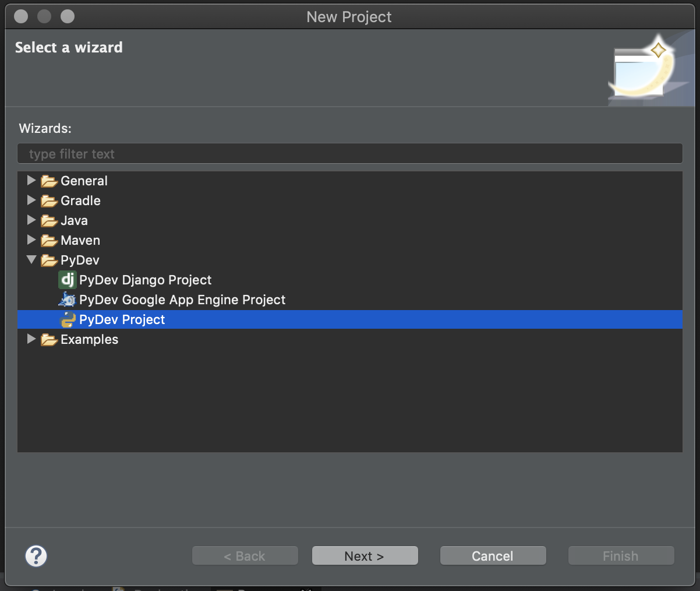Click the Google App Engine project icon
The image size is (700, 591).
(68, 300)
